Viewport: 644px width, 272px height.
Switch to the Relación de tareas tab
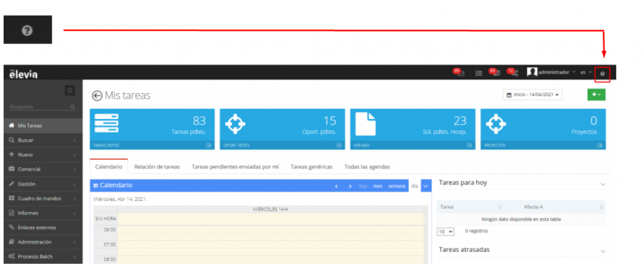tap(157, 167)
